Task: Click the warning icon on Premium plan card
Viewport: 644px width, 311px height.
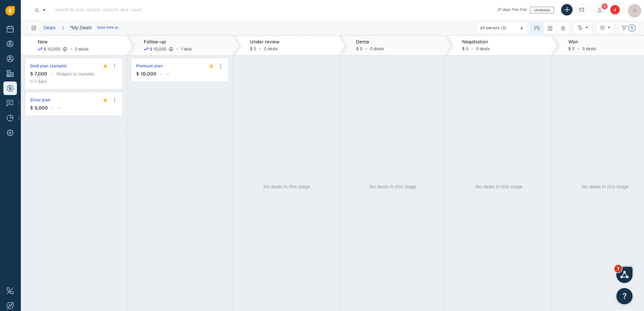Action: (211, 66)
